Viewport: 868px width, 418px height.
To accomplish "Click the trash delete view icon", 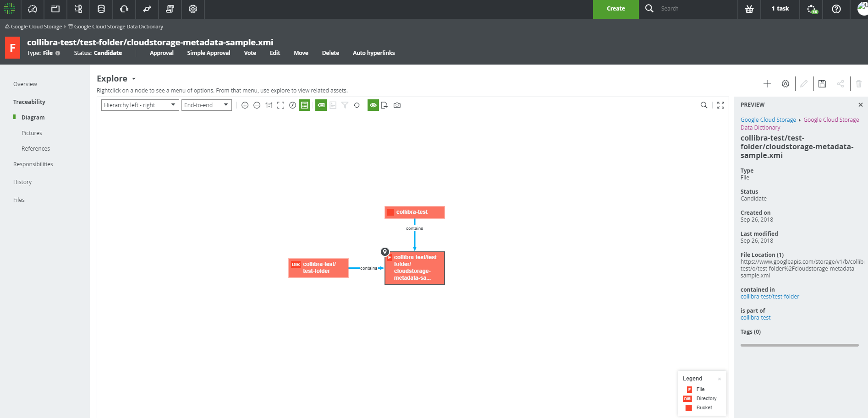I will point(859,84).
